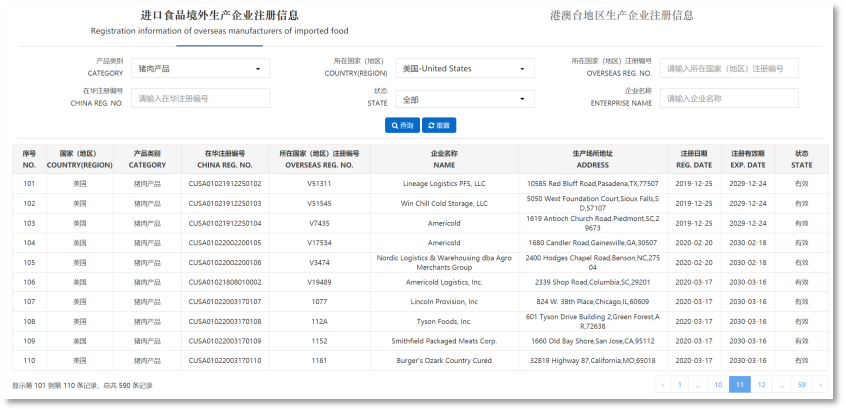Click registration number CUSA01021912250103

[225, 203]
